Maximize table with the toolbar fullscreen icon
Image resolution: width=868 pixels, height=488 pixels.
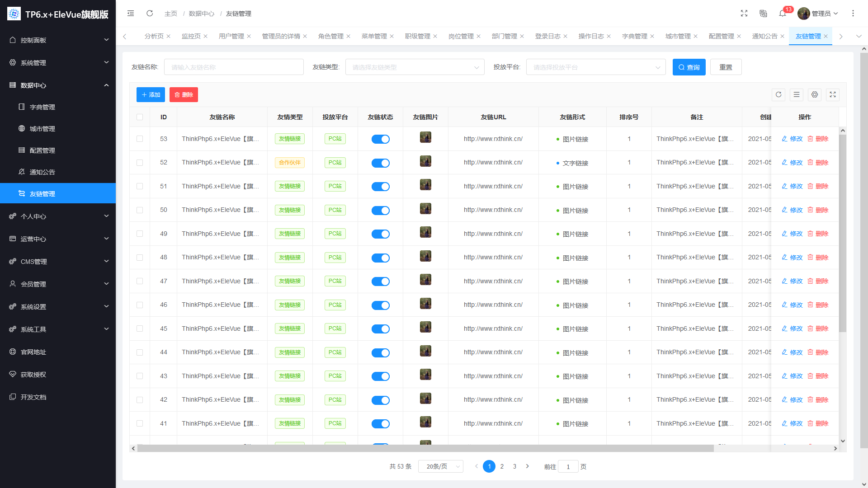coord(833,94)
